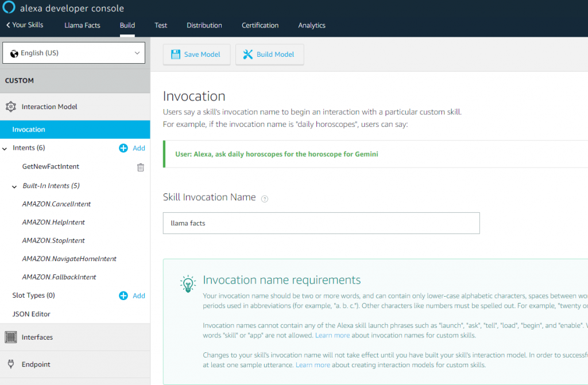Click the Interfaces panel icon
Screen dimensions: 588x385
pyautogui.click(x=11, y=337)
